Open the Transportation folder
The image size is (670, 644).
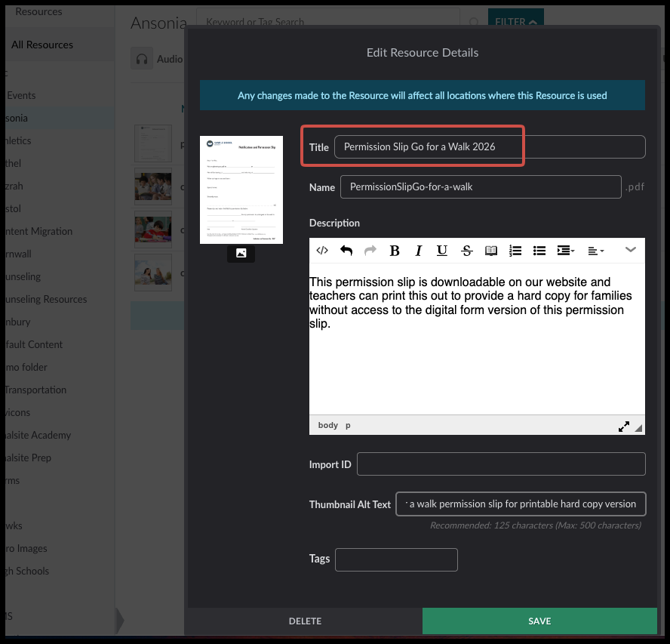click(36, 390)
